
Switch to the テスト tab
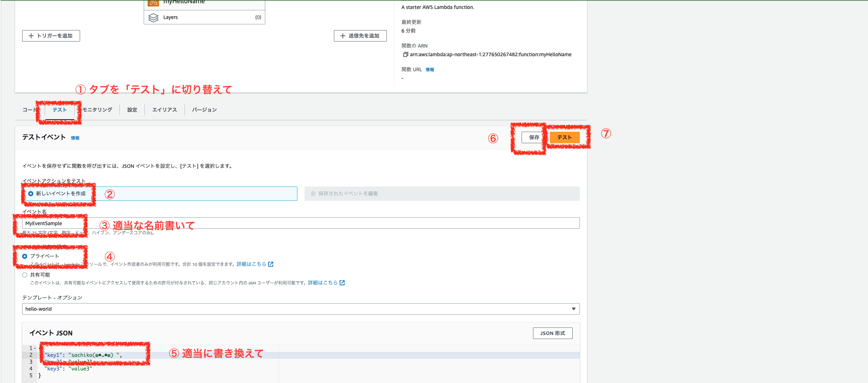click(60, 110)
